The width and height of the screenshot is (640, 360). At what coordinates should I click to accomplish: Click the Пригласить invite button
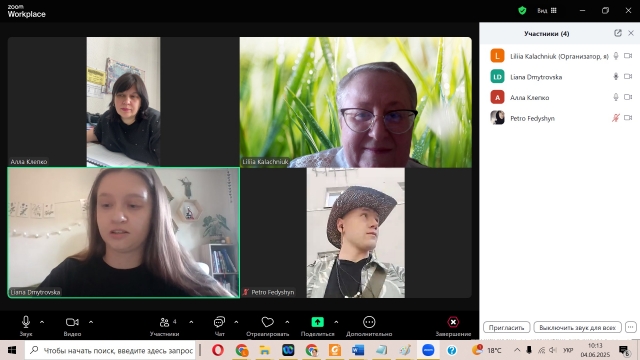[x=507, y=327]
